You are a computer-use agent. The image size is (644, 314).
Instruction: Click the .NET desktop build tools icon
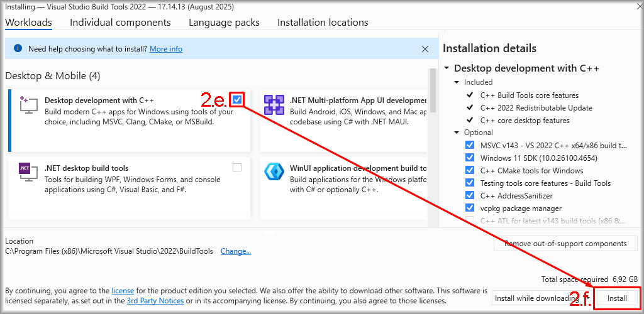(25, 173)
